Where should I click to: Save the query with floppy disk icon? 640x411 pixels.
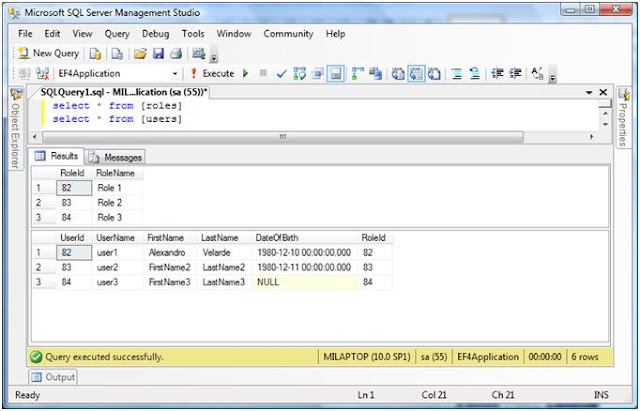(x=158, y=53)
